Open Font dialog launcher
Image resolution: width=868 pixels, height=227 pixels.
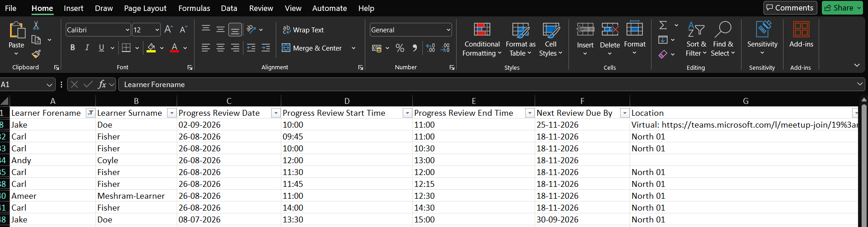click(190, 67)
